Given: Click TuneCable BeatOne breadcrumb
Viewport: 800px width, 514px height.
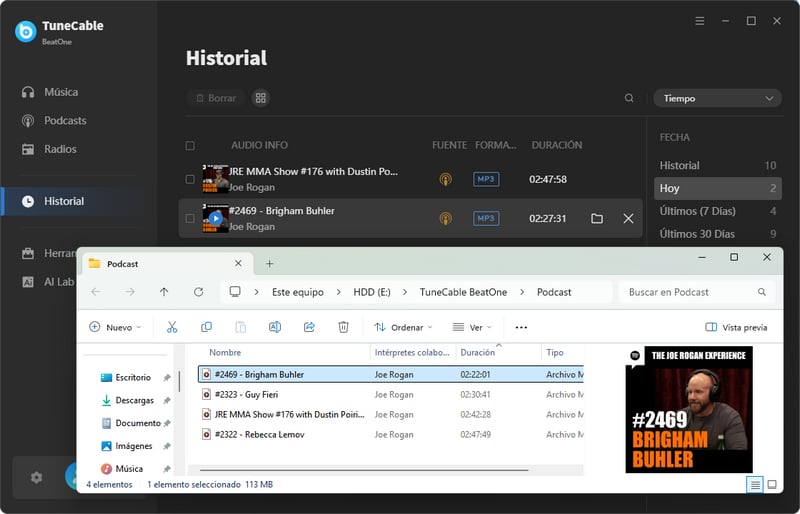Looking at the screenshot, I should pyautogui.click(x=463, y=292).
